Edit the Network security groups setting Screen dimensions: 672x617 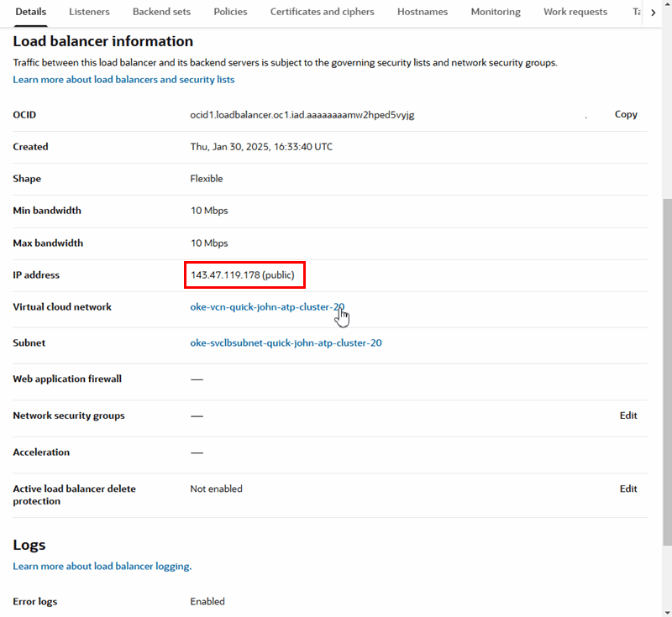tap(628, 416)
